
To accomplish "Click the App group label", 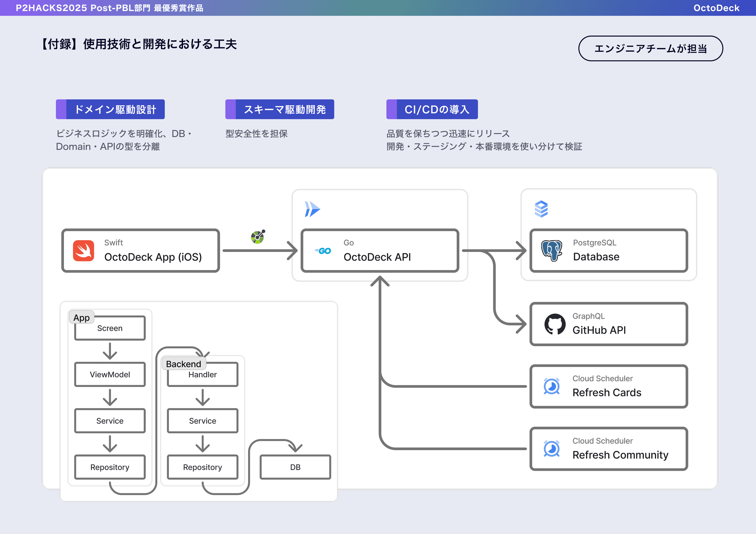I will pyautogui.click(x=82, y=318).
